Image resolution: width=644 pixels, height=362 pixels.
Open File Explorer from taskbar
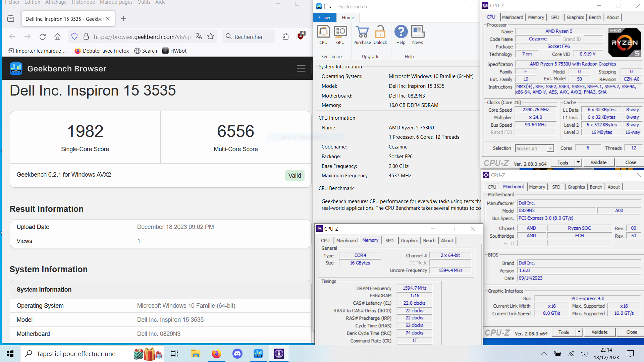196,354
